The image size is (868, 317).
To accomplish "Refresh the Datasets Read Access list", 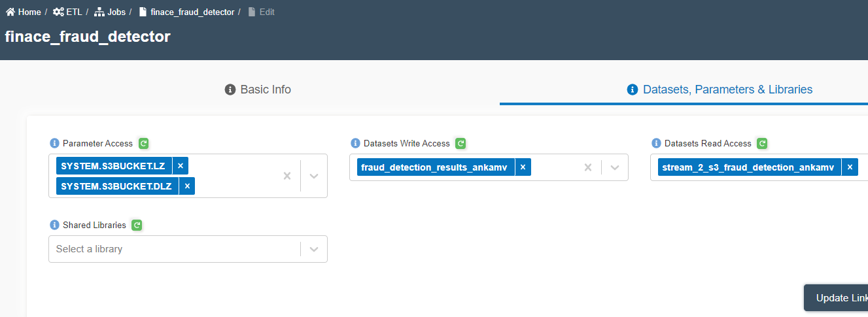I will tap(762, 143).
